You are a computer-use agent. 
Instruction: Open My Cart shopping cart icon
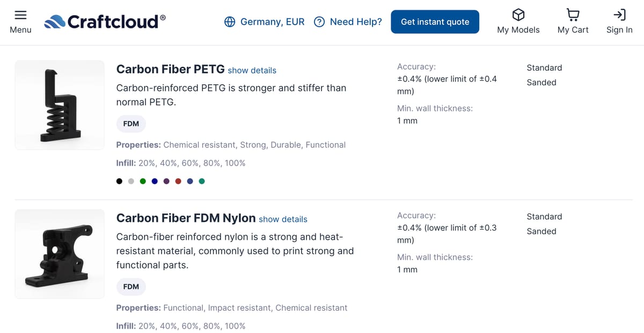573,14
